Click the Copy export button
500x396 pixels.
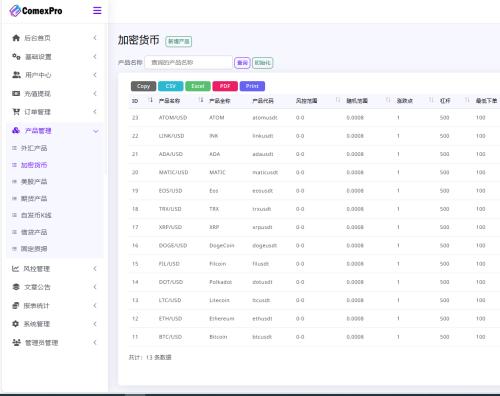pyautogui.click(x=143, y=86)
